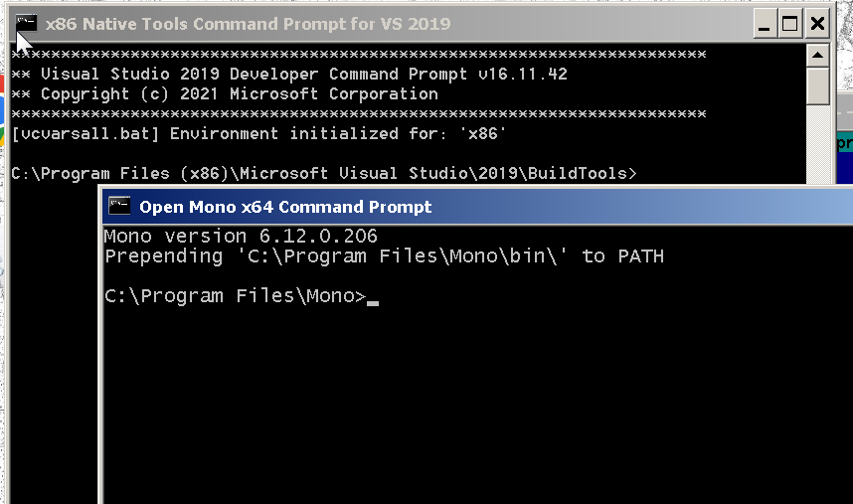Click the scroll up arrow in VS prompt
This screenshot has width=853, height=504.
point(818,54)
